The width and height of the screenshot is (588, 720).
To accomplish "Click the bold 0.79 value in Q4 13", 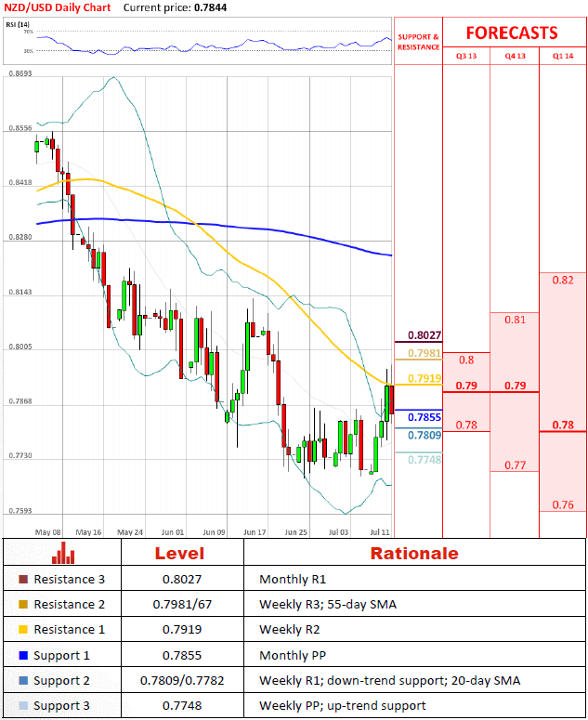I will tap(515, 386).
